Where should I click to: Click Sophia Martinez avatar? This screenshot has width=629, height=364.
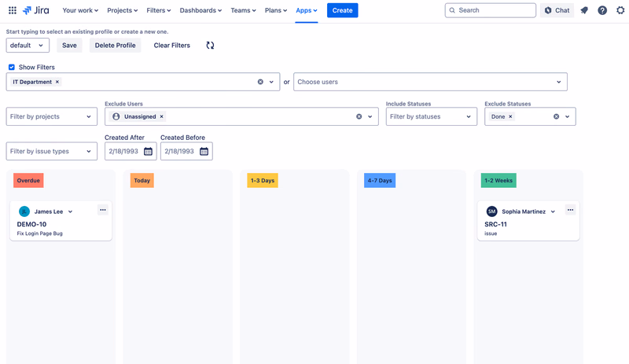click(x=492, y=211)
